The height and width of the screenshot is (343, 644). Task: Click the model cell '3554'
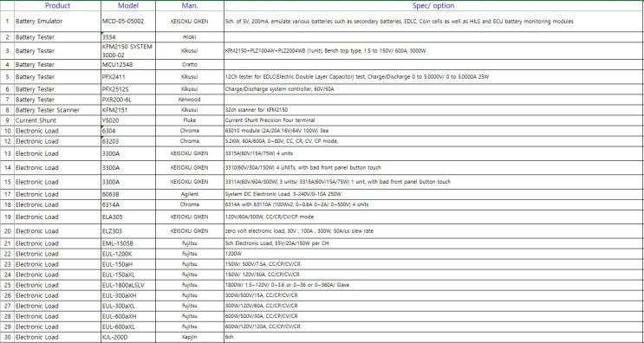point(128,37)
